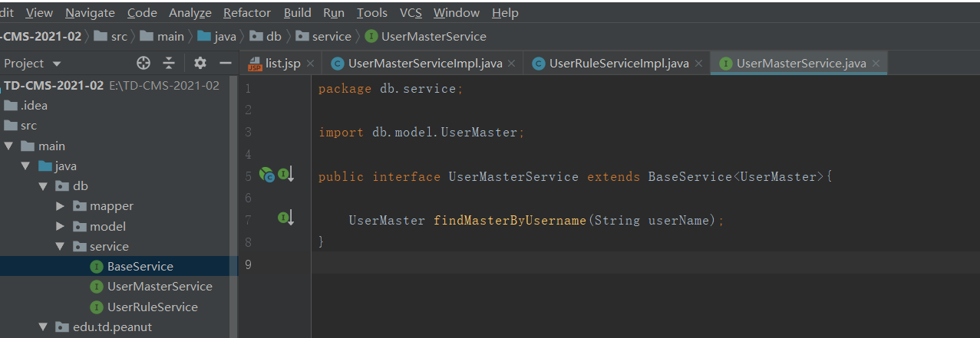
Task: Close the UserMasterServiceImpl.java tab
Action: pos(512,64)
